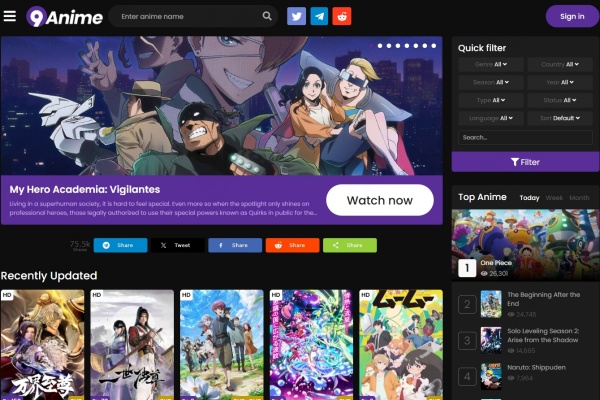Open the Naruto: Shippuden link
This screenshot has height=400, width=600.
pos(536,367)
